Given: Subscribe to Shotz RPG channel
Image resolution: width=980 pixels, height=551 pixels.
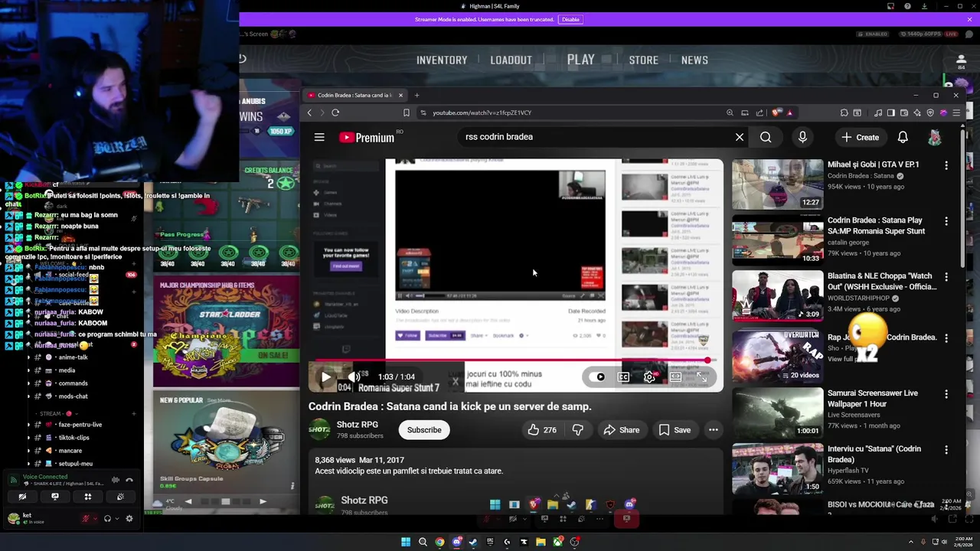Looking at the screenshot, I should 424,430.
